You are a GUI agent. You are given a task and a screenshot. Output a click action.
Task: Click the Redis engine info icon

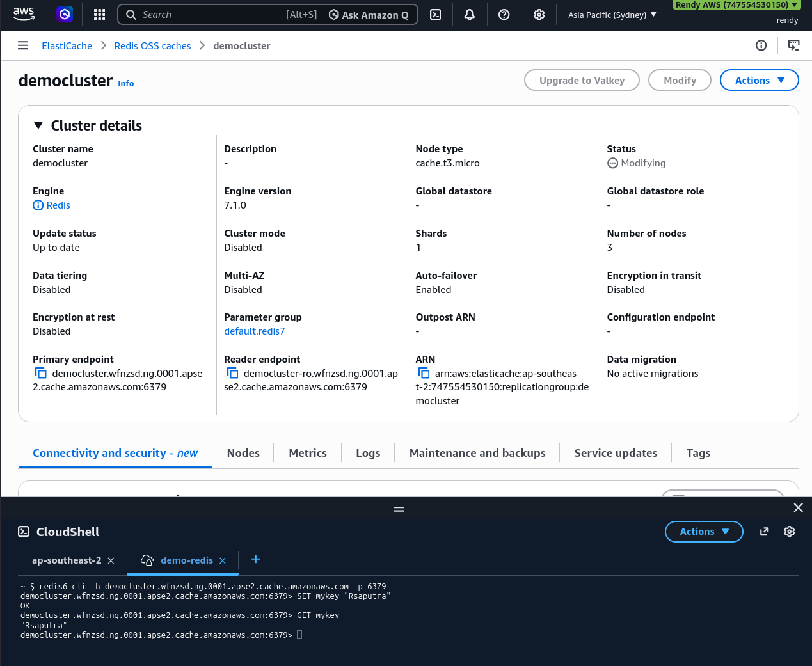point(38,205)
